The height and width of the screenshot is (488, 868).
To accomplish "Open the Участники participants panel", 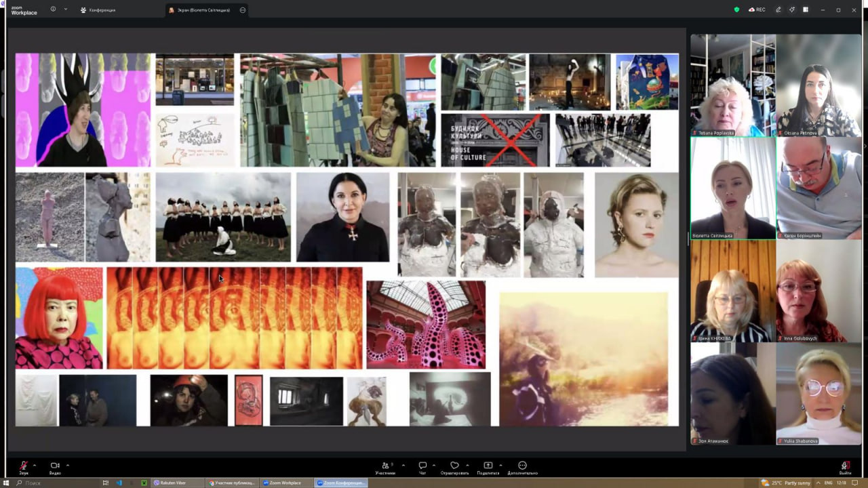I will 386,467.
